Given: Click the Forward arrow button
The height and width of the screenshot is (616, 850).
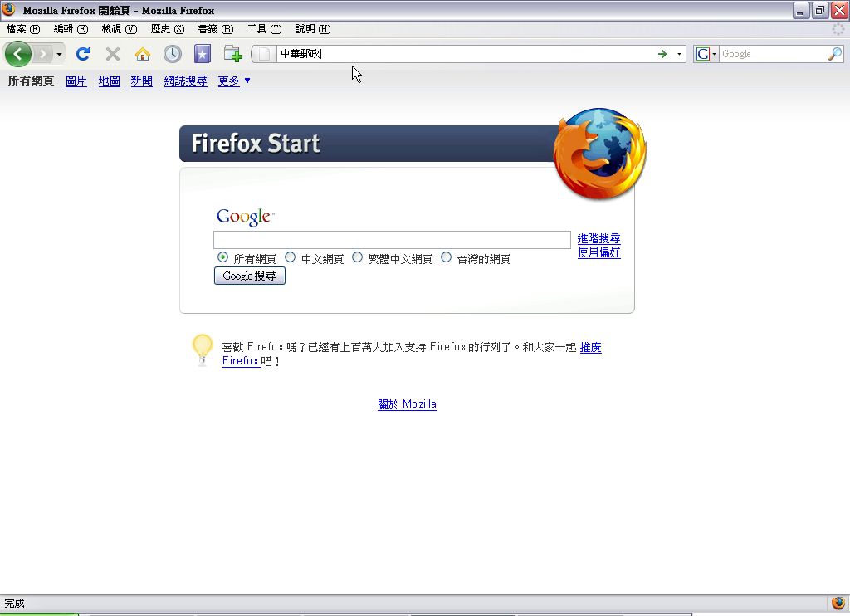Looking at the screenshot, I should (x=42, y=54).
